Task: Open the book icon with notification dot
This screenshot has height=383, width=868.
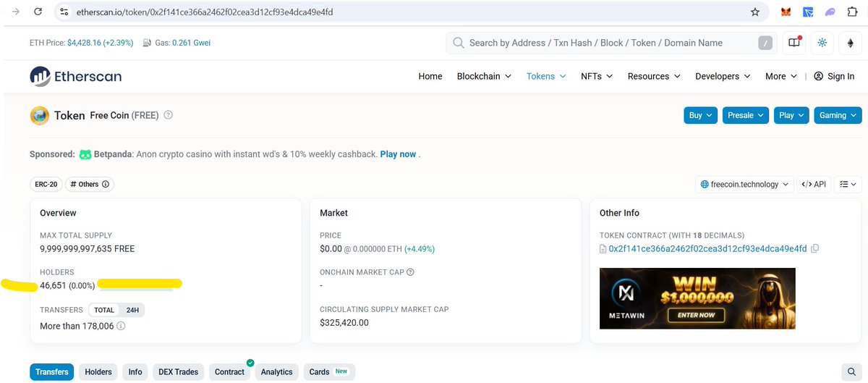Action: pos(794,43)
